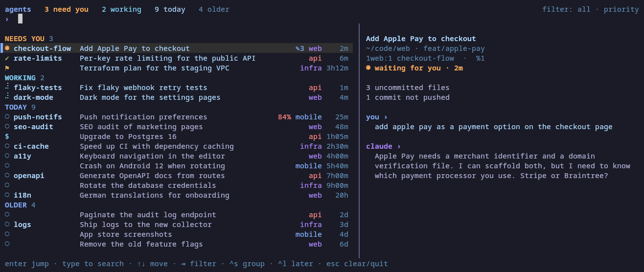Click the pencil edits indicator on checkout-flow row

299,48
